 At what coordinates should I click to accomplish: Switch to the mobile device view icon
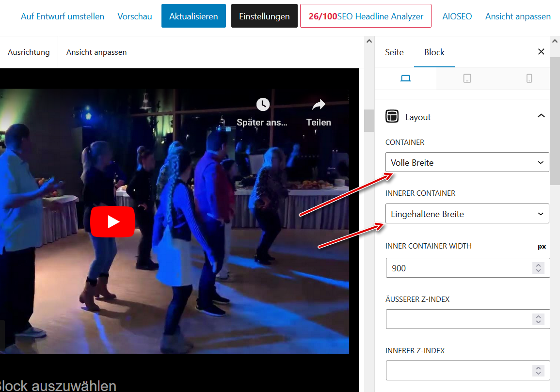click(529, 78)
